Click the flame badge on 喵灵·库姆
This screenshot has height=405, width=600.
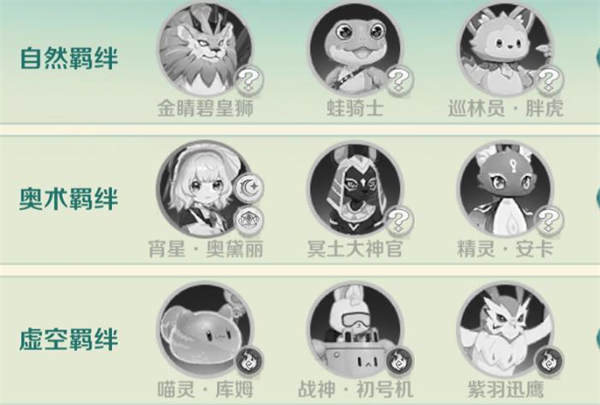(249, 361)
